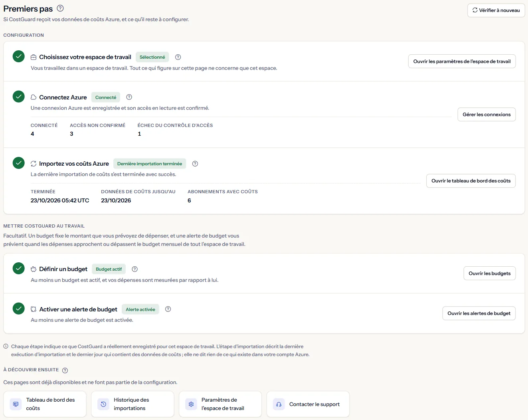Click Ouvrir les alertes de budget button

(479, 313)
